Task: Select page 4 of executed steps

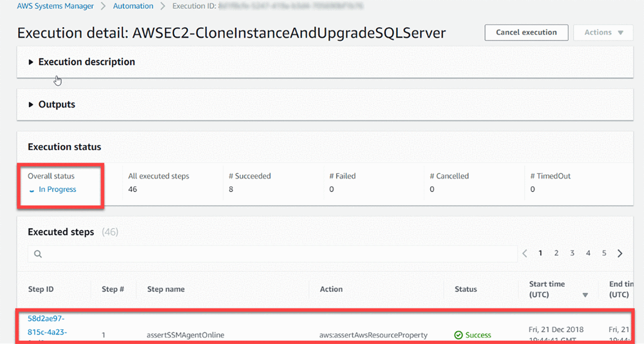Action: coord(588,253)
